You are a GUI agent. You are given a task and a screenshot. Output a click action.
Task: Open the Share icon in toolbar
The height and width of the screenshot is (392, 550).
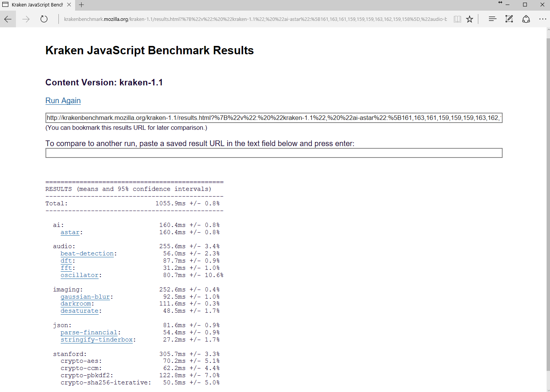click(526, 19)
